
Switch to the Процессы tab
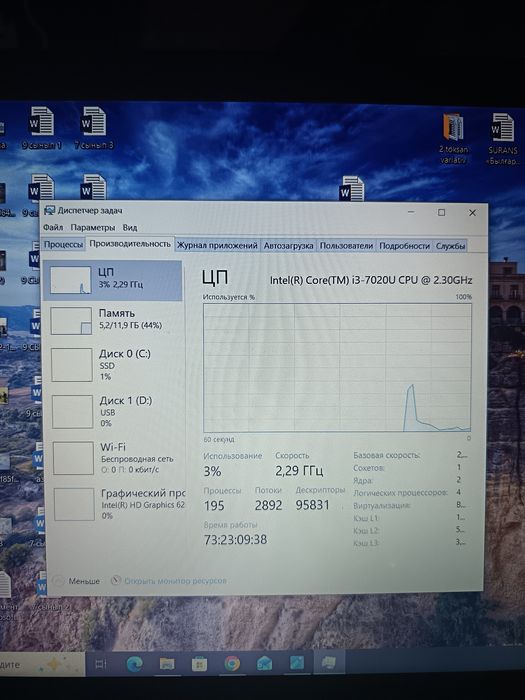click(x=63, y=245)
